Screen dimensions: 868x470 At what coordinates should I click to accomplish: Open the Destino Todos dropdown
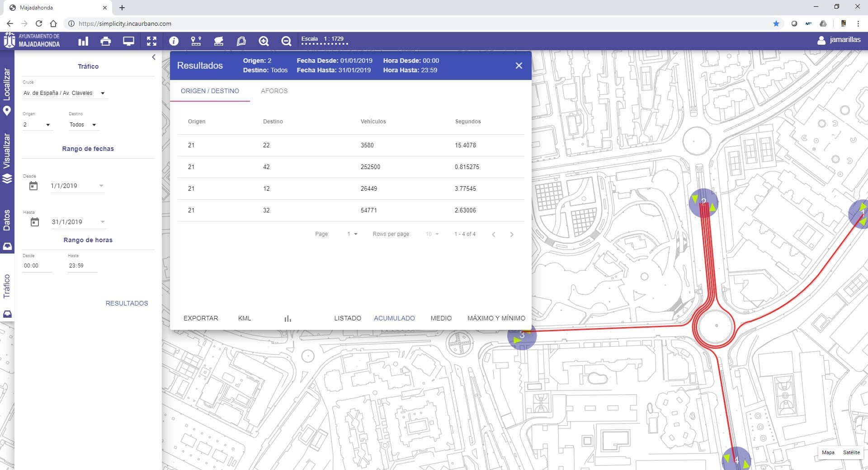click(83, 125)
